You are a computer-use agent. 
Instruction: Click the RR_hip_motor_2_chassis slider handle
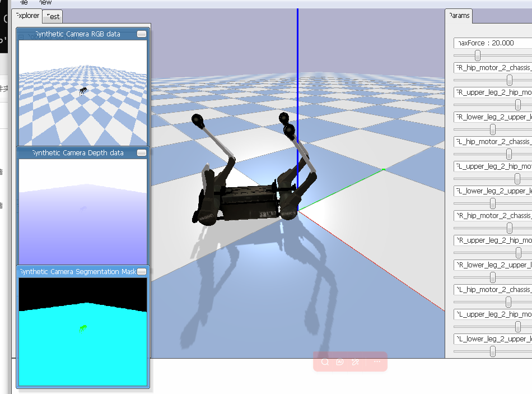click(510, 228)
